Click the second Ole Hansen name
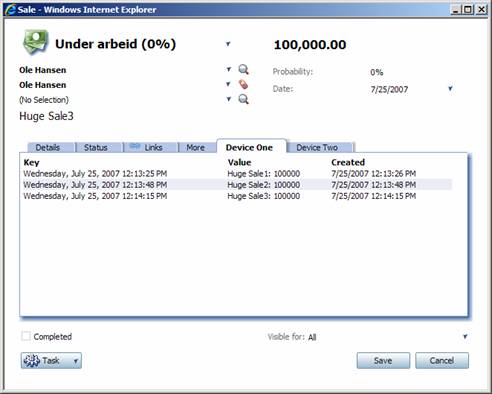Screen dimensions: 492x394 coord(43,85)
